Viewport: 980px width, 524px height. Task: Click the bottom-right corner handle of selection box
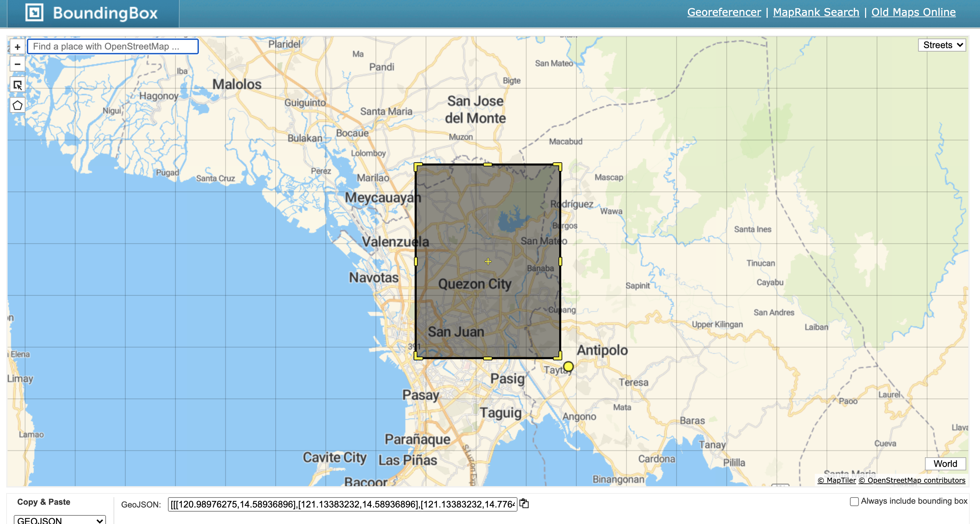558,356
